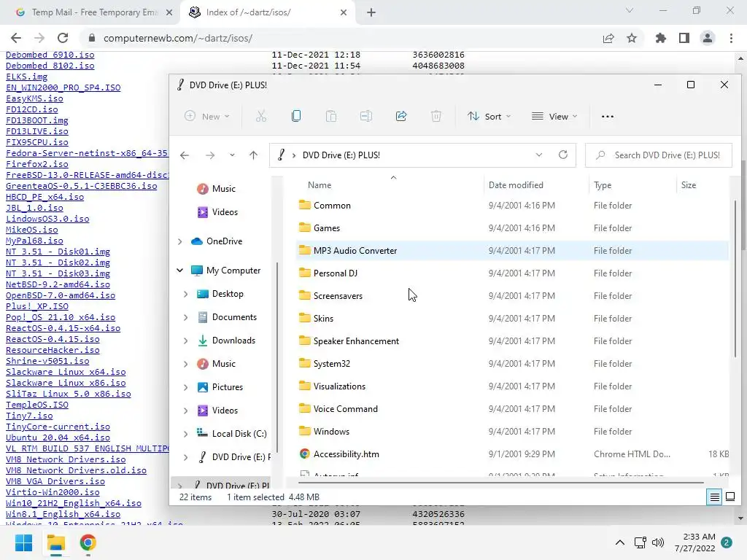Click the Cut scissors icon in Explorer toolbar
The width and height of the screenshot is (747, 560).
click(x=261, y=116)
